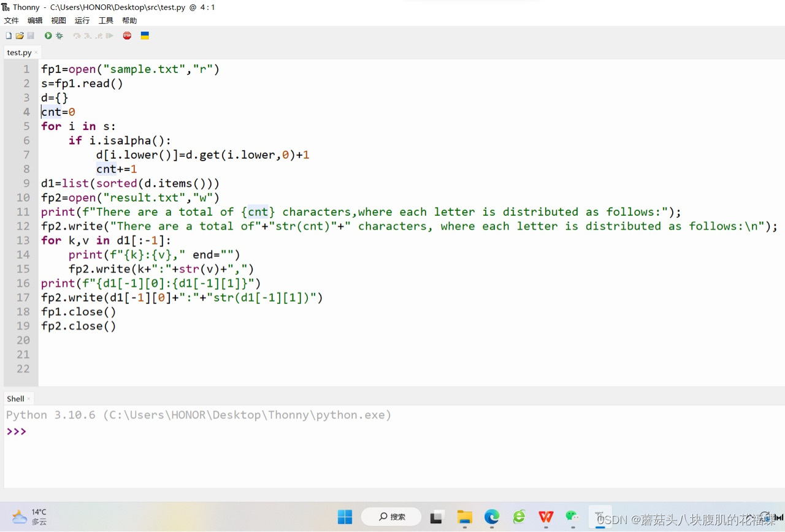Viewport: 785px width, 532px height.
Task: Open the 14°C weather widget
Action: (x=30, y=517)
